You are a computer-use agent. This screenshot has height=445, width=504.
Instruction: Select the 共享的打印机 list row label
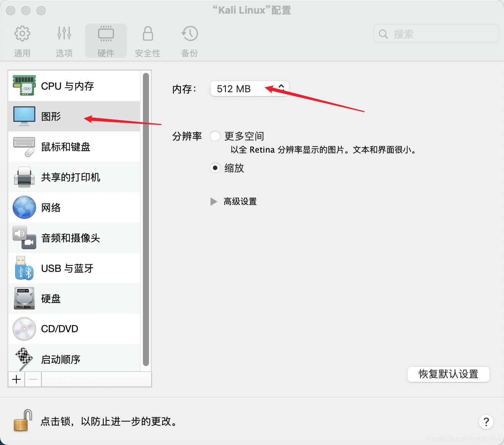coord(71,177)
